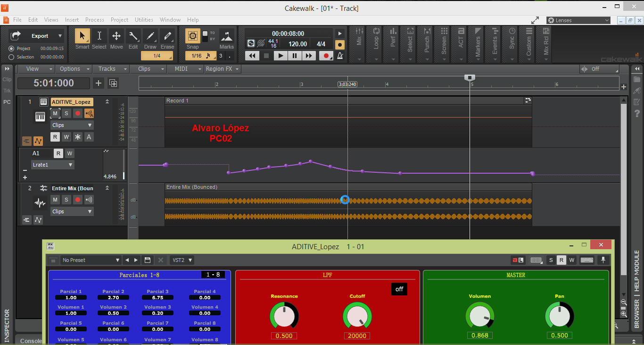This screenshot has height=345, width=644.
Task: Click the 1/4 draw resolution button
Action: pos(157,56)
